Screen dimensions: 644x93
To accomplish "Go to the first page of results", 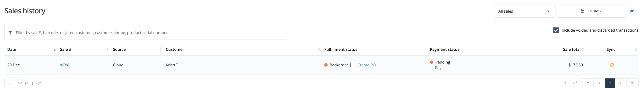I will pos(588,83).
